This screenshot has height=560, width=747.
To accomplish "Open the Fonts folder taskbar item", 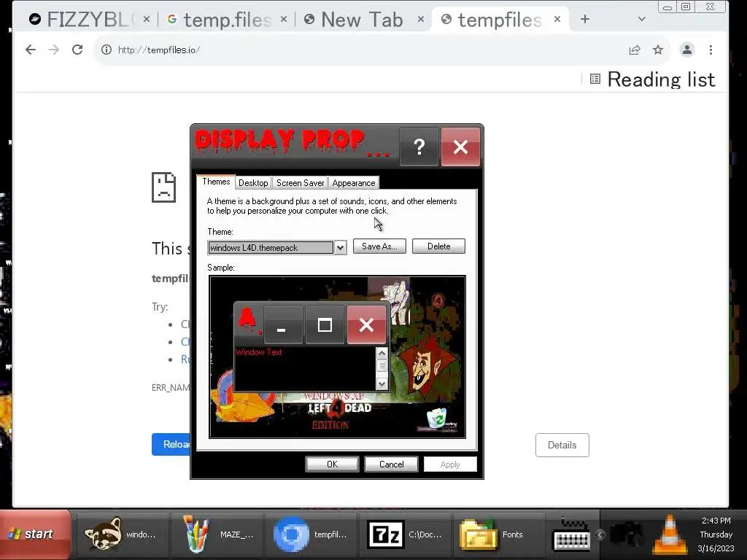I will click(500, 534).
